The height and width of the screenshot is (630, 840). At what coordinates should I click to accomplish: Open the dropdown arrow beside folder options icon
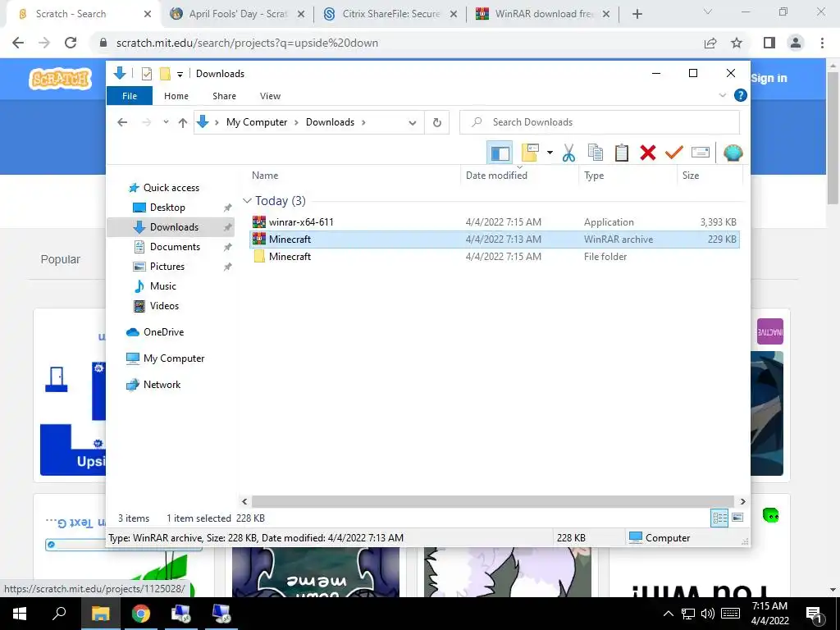[x=550, y=153]
